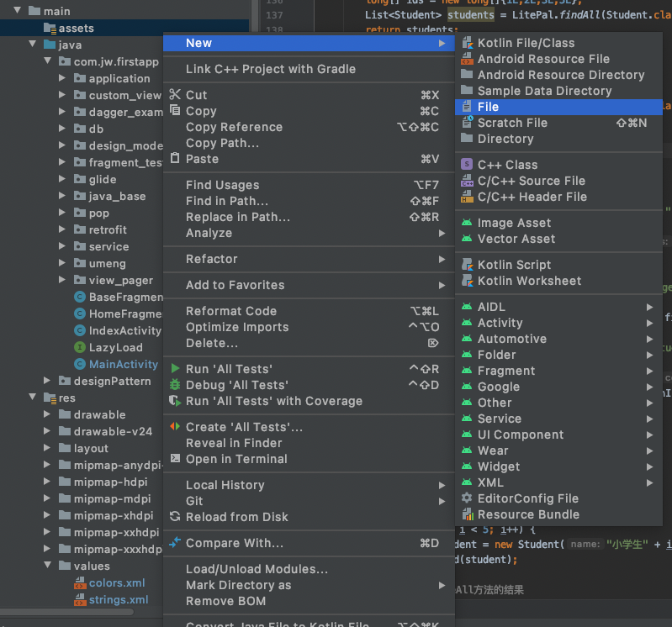Click the Cut scissors icon
This screenshot has width=672, height=627.
click(x=175, y=94)
